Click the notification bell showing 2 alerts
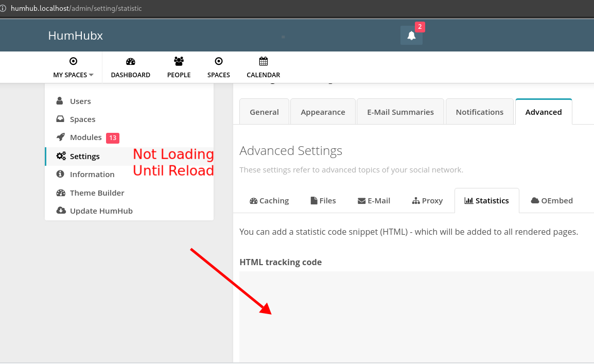The width and height of the screenshot is (594, 364). click(x=411, y=35)
